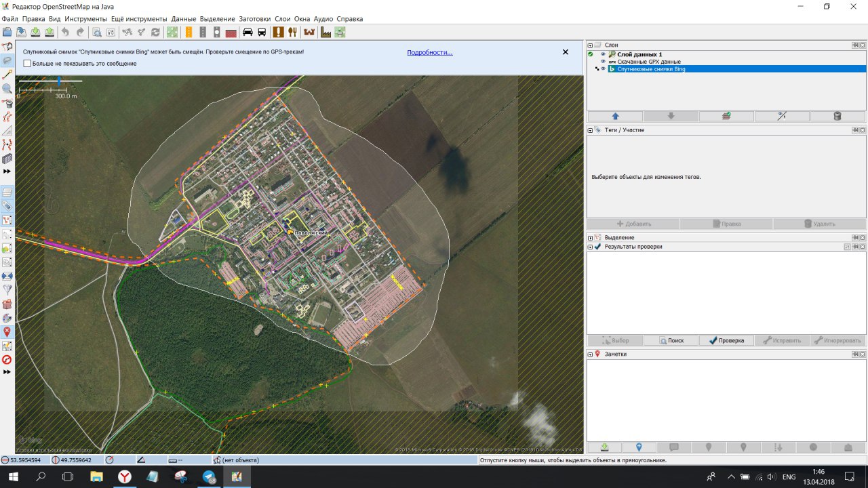Select the zoom magnifier tool in left sidebar
Viewport: 868px width, 488px height.
pyautogui.click(x=7, y=88)
